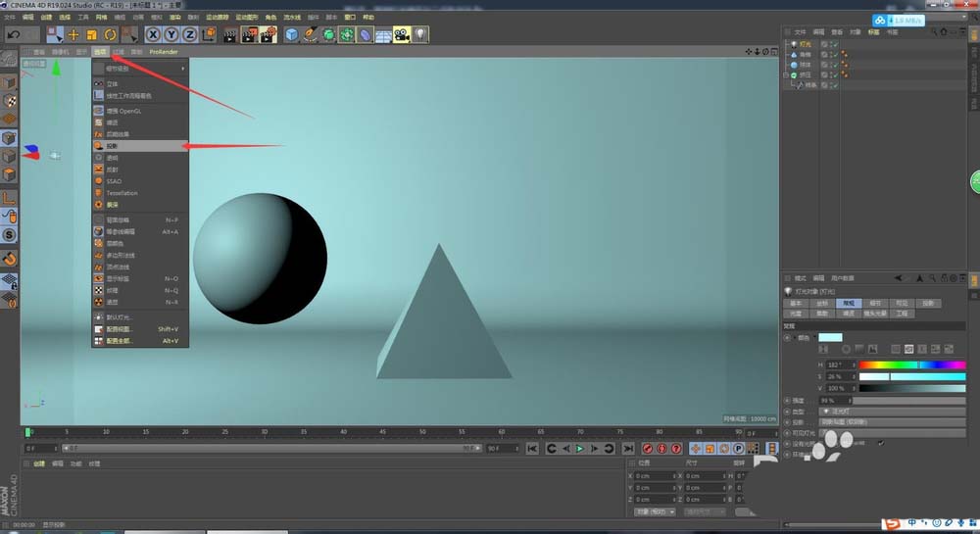Select the Live Selection tool
The width and height of the screenshot is (980, 534).
click(x=55, y=35)
